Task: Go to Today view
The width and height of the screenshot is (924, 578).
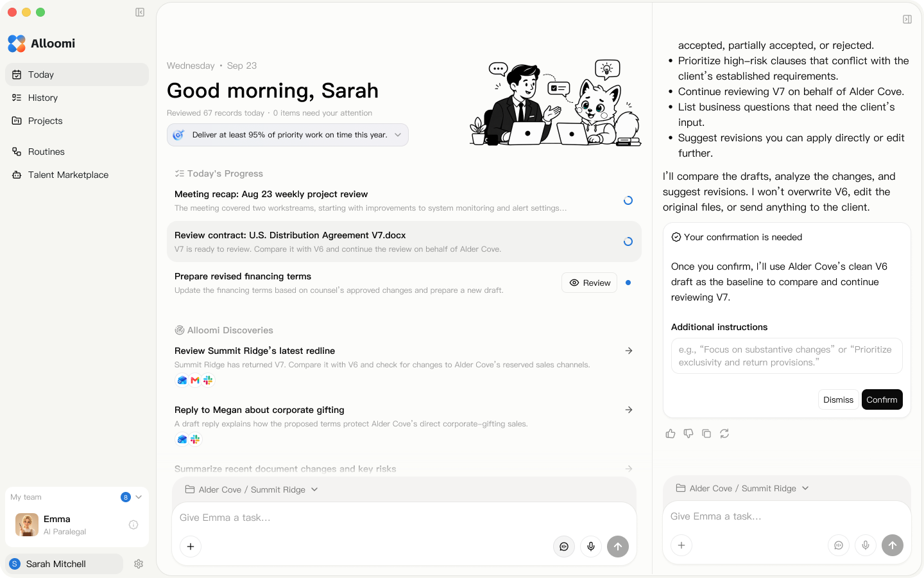Action: click(x=77, y=74)
